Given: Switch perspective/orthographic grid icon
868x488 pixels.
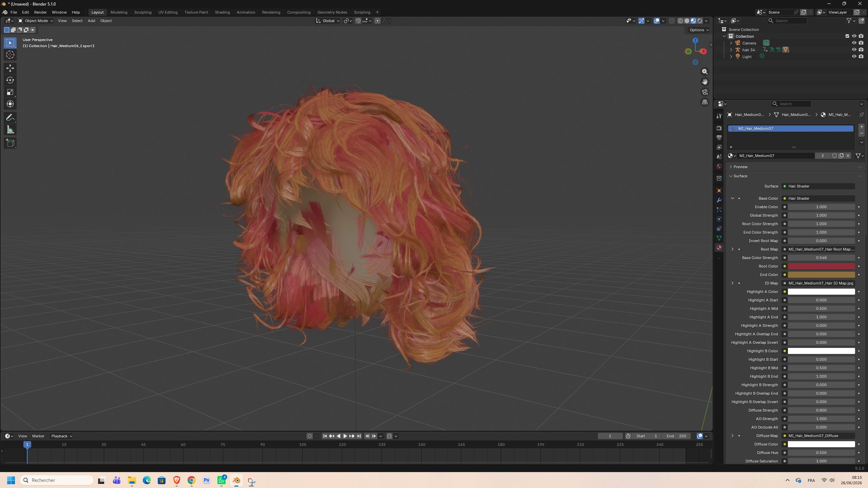Looking at the screenshot, I should [705, 102].
